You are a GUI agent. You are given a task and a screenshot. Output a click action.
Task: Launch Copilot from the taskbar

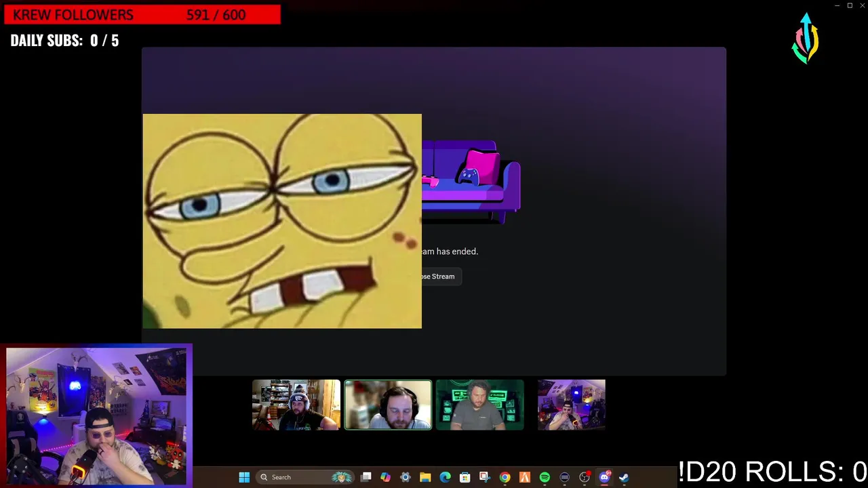click(x=386, y=477)
